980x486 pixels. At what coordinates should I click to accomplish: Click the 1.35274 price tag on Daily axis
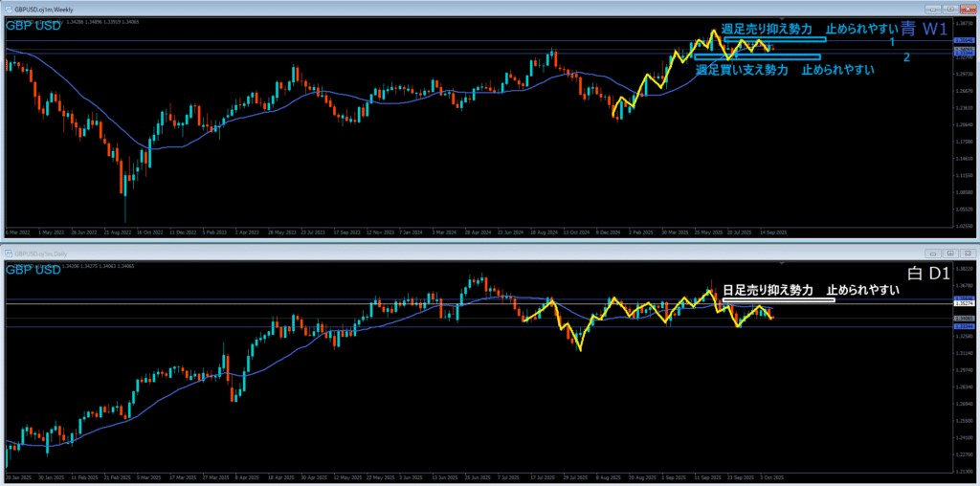pos(964,303)
